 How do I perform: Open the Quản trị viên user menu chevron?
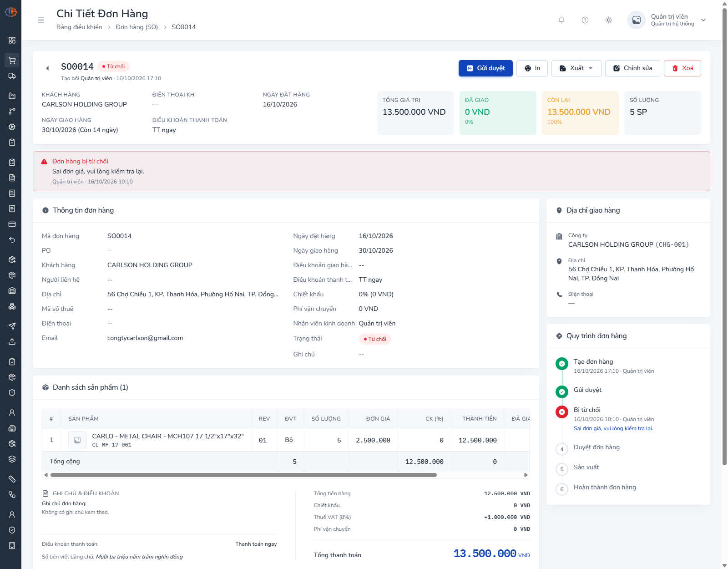click(x=703, y=20)
